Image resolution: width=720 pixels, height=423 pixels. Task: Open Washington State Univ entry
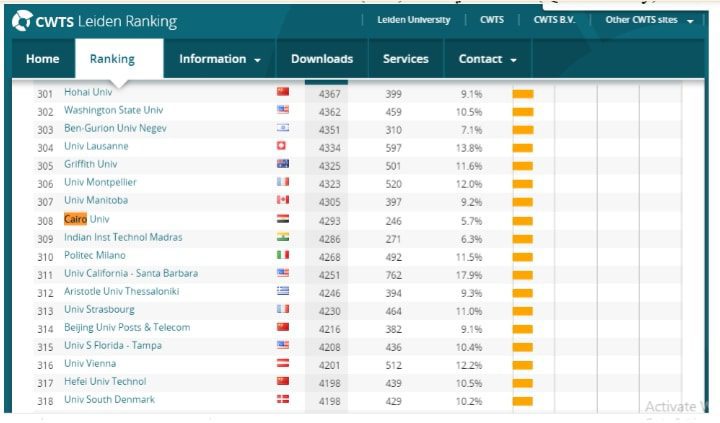(x=113, y=110)
